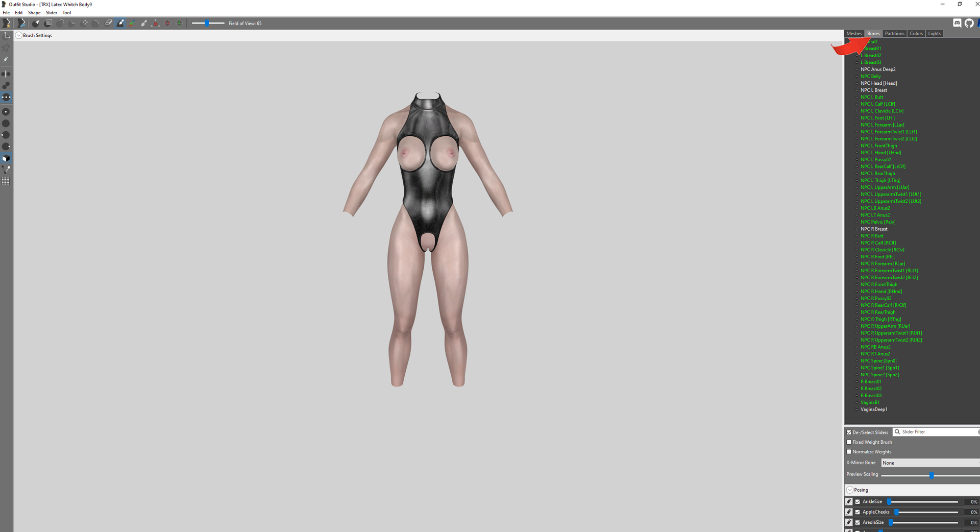Choose the Collapse Vertex tool
The height and width of the screenshot is (532, 980).
tap(156, 23)
